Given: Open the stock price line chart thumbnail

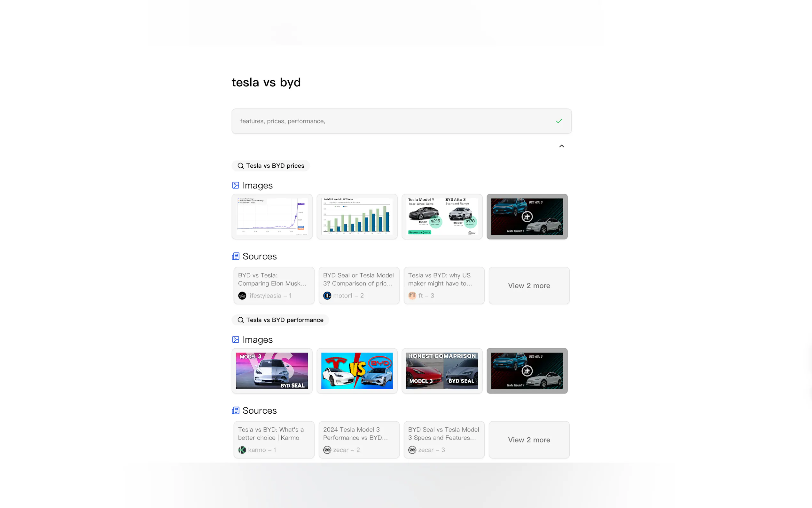Looking at the screenshot, I should coord(272,216).
